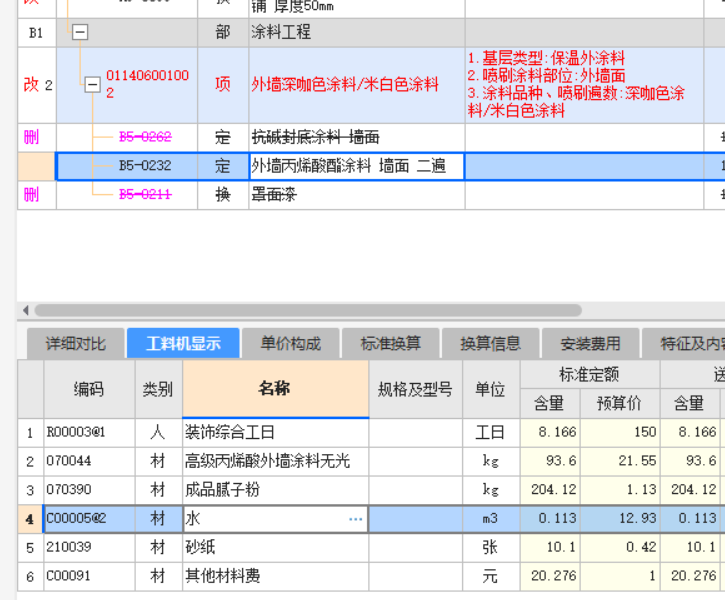Click the struck-through 抗碱封底涂料 墙面 name
The width and height of the screenshot is (725, 600).
[x=315, y=137]
